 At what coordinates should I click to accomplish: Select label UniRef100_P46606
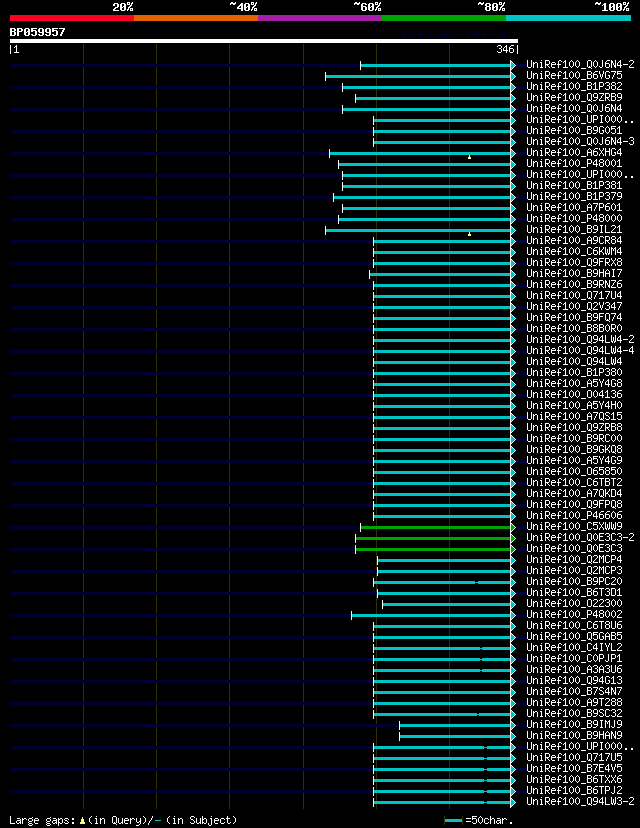(575, 516)
